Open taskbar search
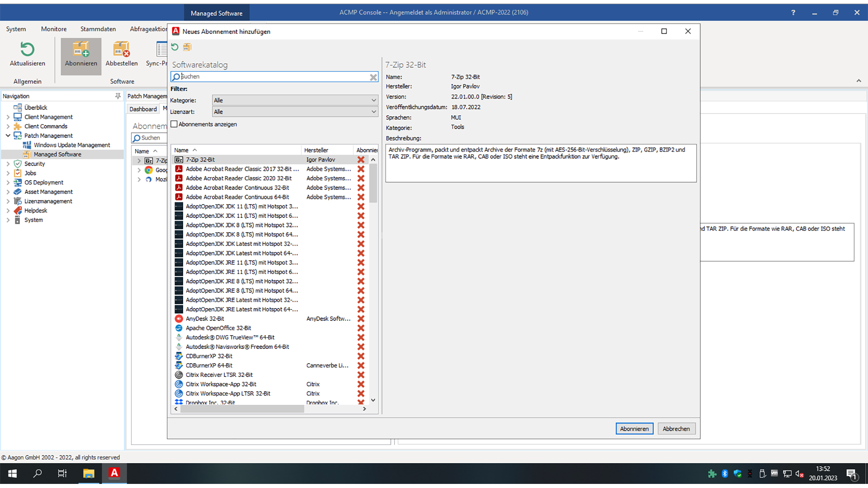This screenshot has width=868, height=488. coord(38,474)
